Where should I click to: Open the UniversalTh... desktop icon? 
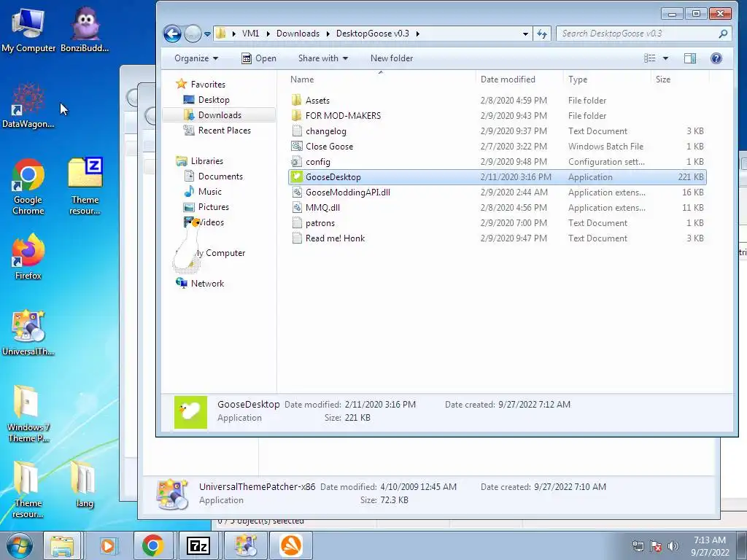tap(28, 332)
